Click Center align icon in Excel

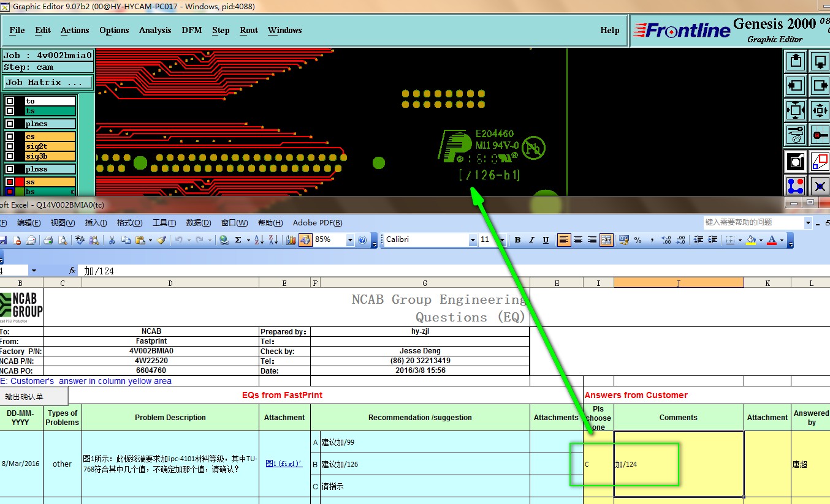pyautogui.click(x=578, y=240)
